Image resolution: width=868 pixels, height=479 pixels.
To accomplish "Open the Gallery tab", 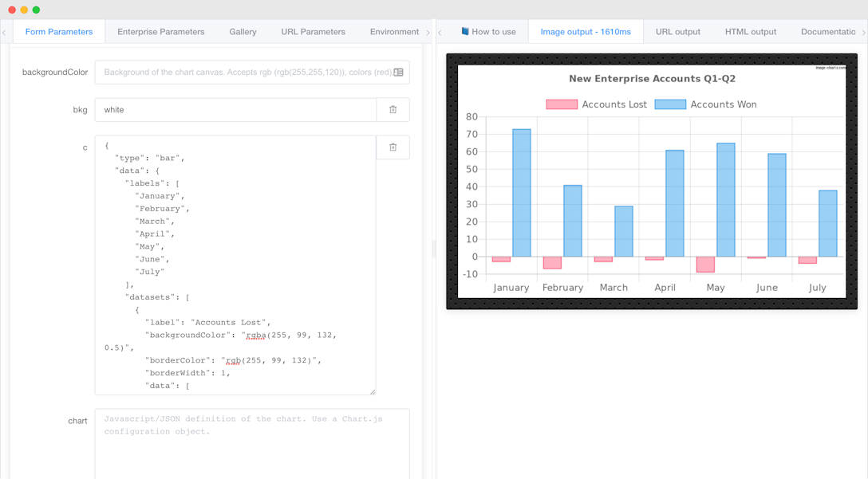I will tap(243, 32).
